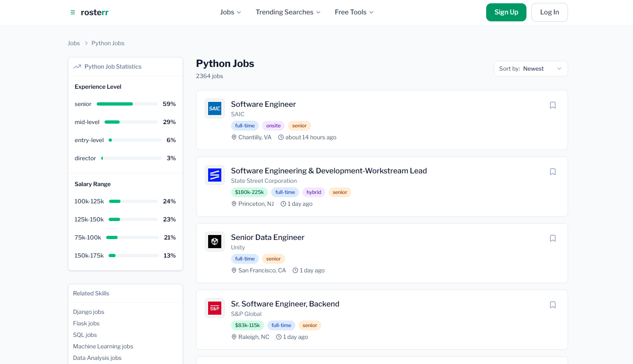
Task: Click clock icon on Unity job
Action: pyautogui.click(x=295, y=270)
